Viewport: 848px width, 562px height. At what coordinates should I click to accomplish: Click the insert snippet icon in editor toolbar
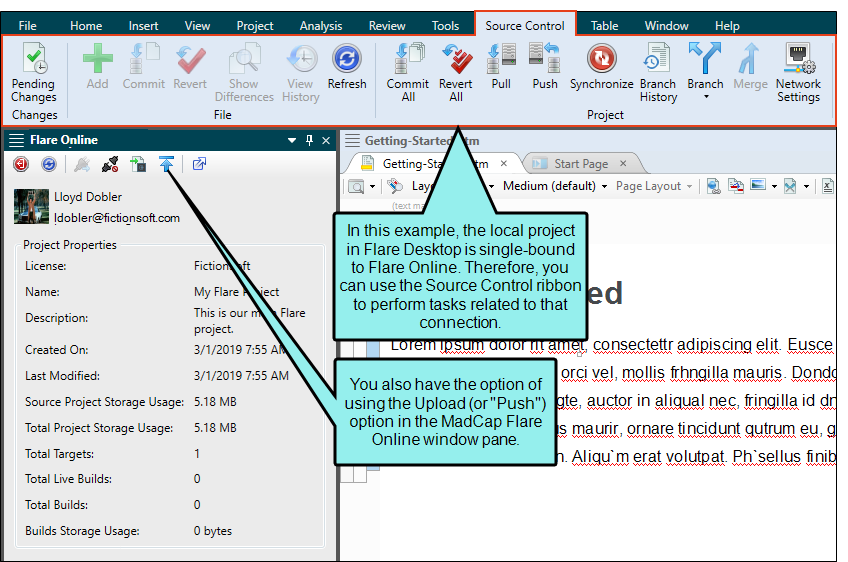coord(790,186)
